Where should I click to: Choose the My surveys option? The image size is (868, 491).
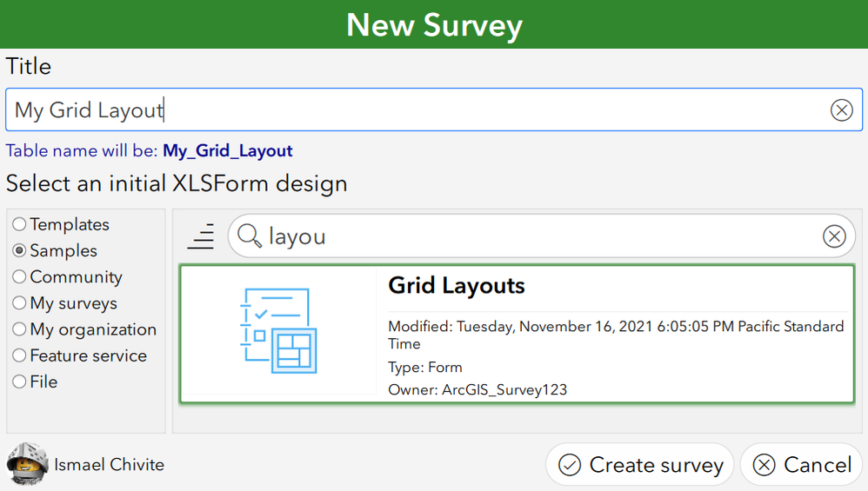pyautogui.click(x=19, y=303)
